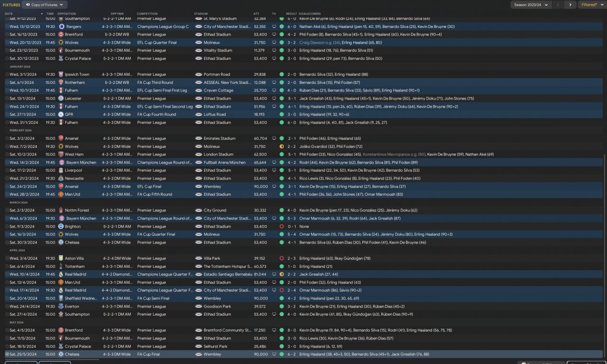
Task: Open the Filtered* filter dropdown
Action: [x=592, y=5]
